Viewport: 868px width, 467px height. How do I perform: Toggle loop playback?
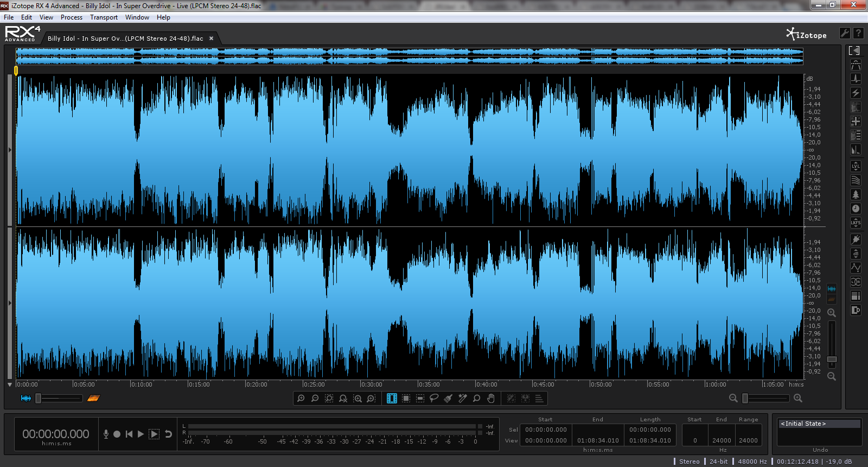pyautogui.click(x=169, y=434)
